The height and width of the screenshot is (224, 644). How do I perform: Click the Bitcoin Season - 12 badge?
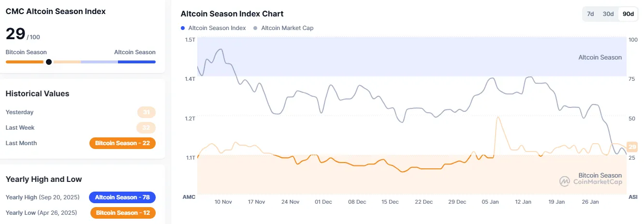pos(123,213)
